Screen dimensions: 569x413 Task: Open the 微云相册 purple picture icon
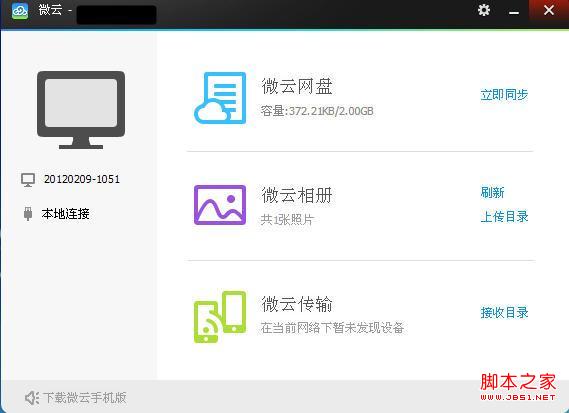pyautogui.click(x=220, y=205)
